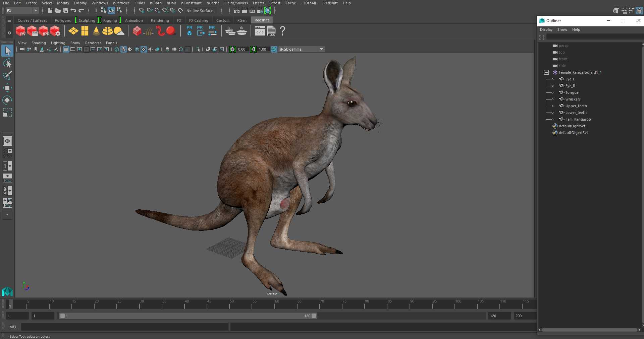Click the question mark help shelf icon
Image resolution: width=644 pixels, height=339 pixels.
(x=282, y=31)
